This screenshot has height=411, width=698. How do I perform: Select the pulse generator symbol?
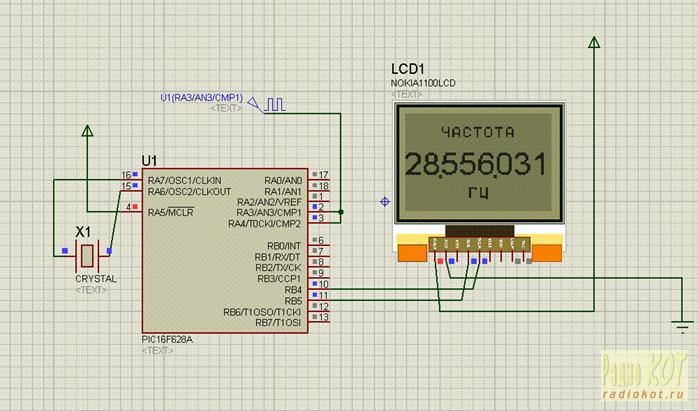click(x=273, y=103)
